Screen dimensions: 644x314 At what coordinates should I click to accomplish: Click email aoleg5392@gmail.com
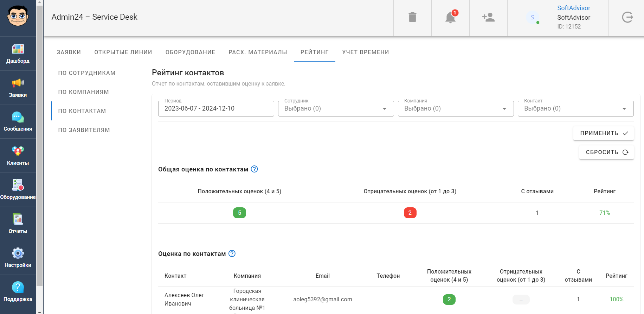pyautogui.click(x=323, y=299)
